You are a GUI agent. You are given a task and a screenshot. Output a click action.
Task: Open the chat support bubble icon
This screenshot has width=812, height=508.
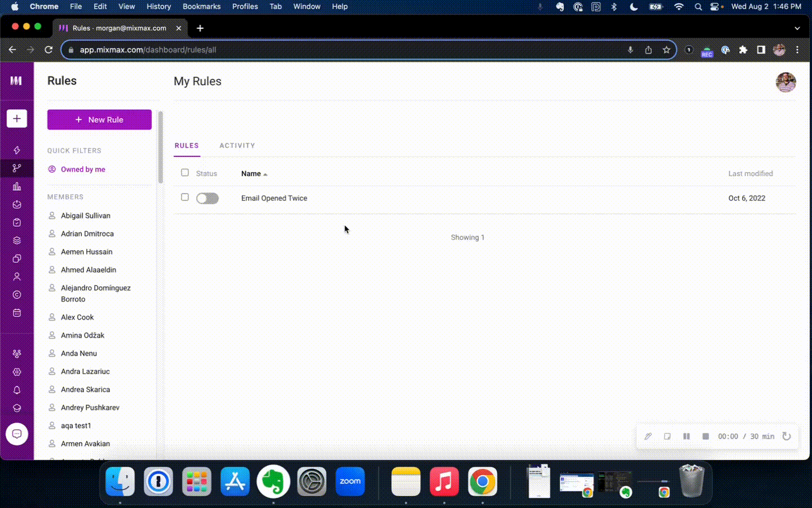point(17,434)
